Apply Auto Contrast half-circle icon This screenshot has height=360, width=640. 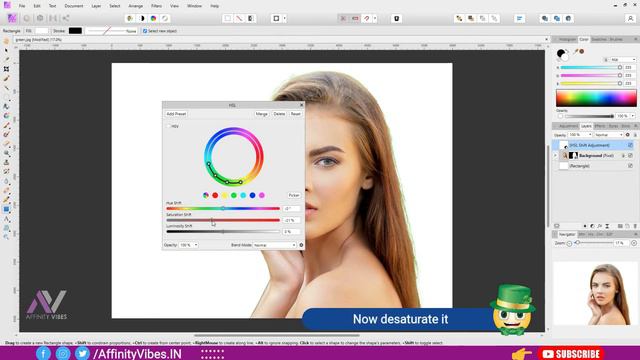[142, 18]
